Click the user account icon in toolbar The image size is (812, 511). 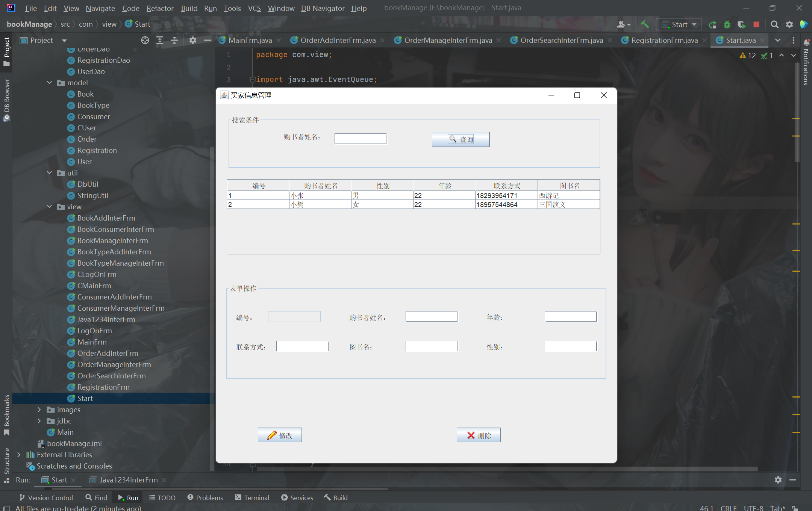[624, 24]
